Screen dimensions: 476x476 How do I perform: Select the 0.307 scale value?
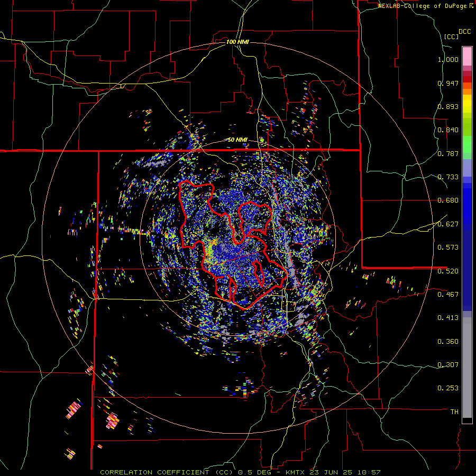tap(448, 365)
